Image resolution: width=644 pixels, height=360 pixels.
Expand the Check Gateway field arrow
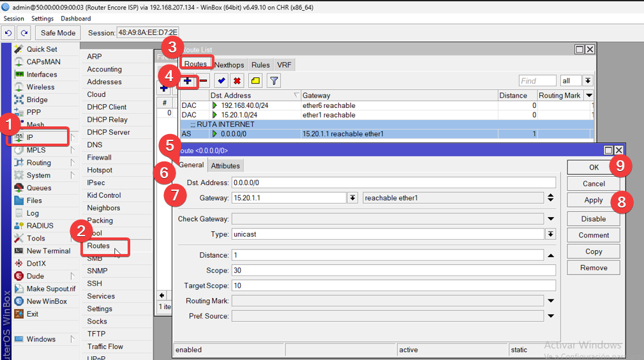pos(550,219)
